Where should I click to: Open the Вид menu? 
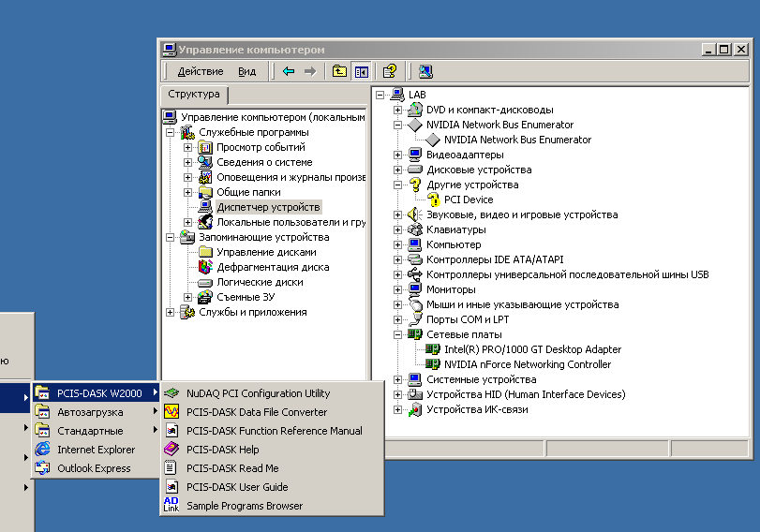point(246,71)
